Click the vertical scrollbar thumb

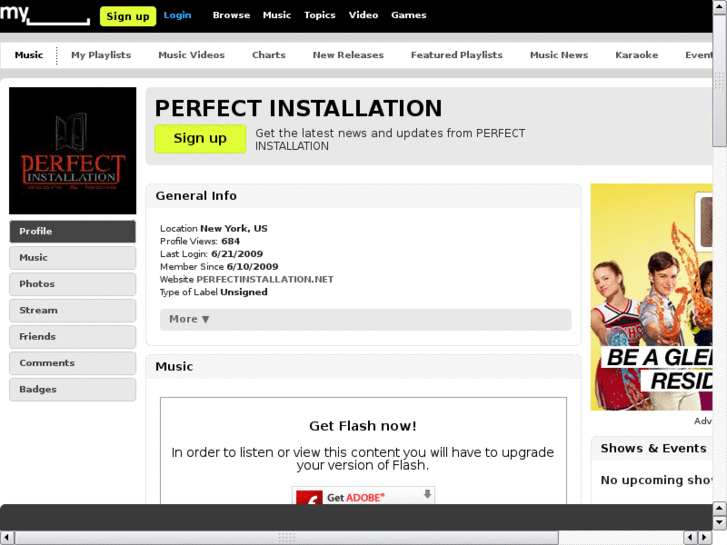coord(720,80)
